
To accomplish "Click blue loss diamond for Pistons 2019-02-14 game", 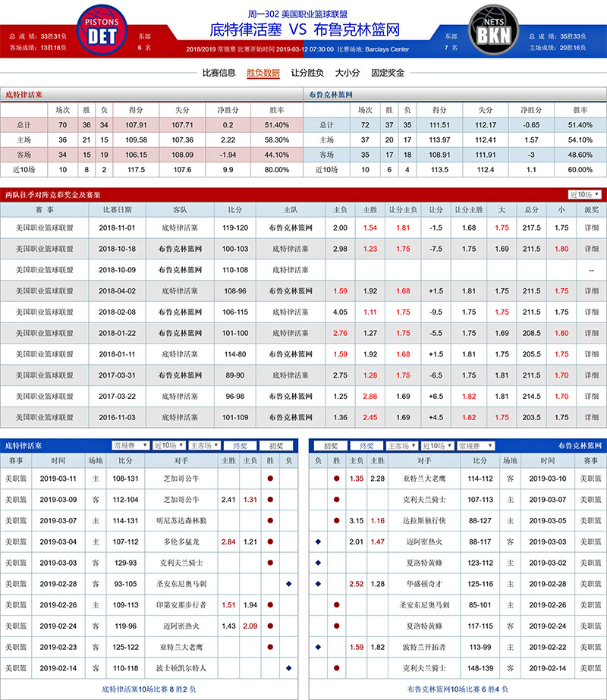I will [288, 668].
